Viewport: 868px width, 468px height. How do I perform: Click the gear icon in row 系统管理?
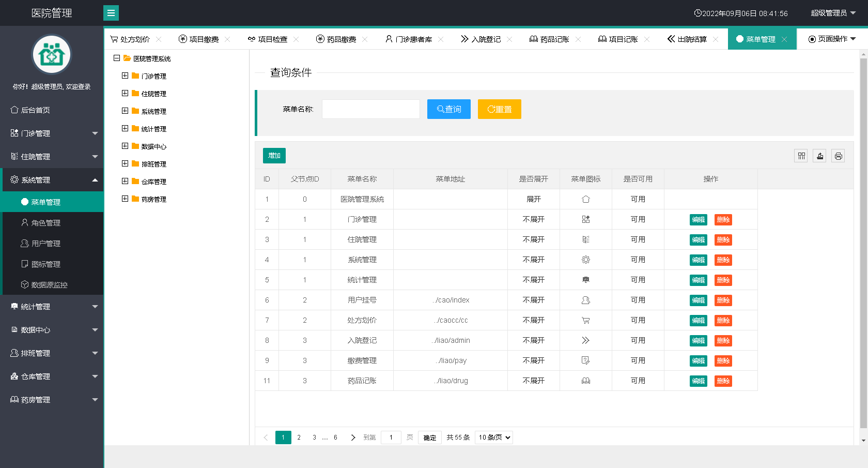coord(585,260)
